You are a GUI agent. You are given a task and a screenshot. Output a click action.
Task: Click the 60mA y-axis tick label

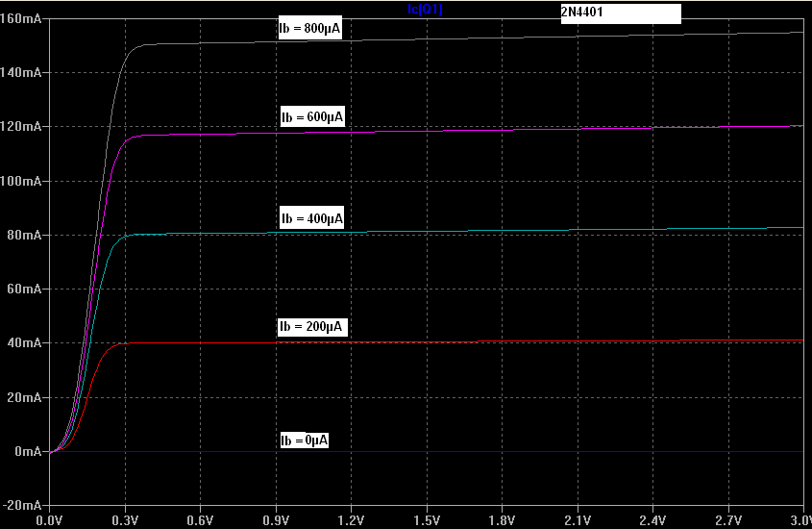click(24, 290)
